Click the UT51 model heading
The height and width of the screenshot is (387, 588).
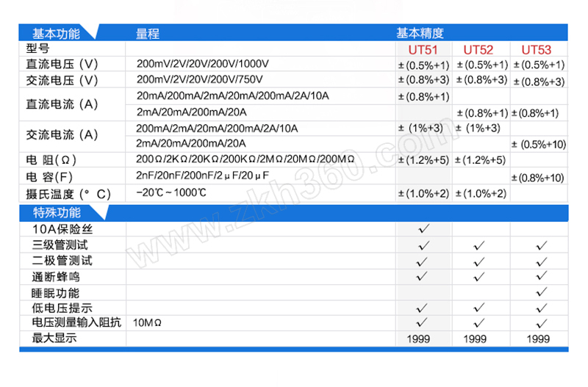(x=423, y=50)
